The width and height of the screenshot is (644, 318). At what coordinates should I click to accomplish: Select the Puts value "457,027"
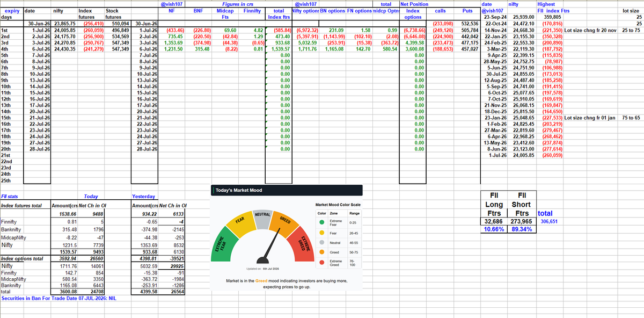470,49
